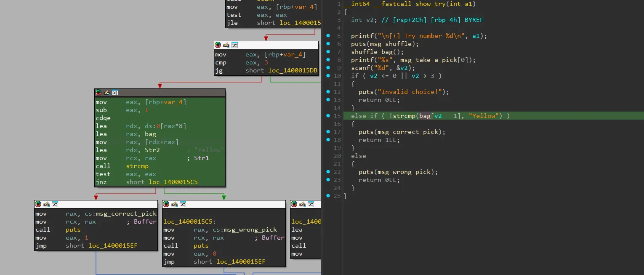Click "Yellow" string literal in pseudocode

coord(484,116)
